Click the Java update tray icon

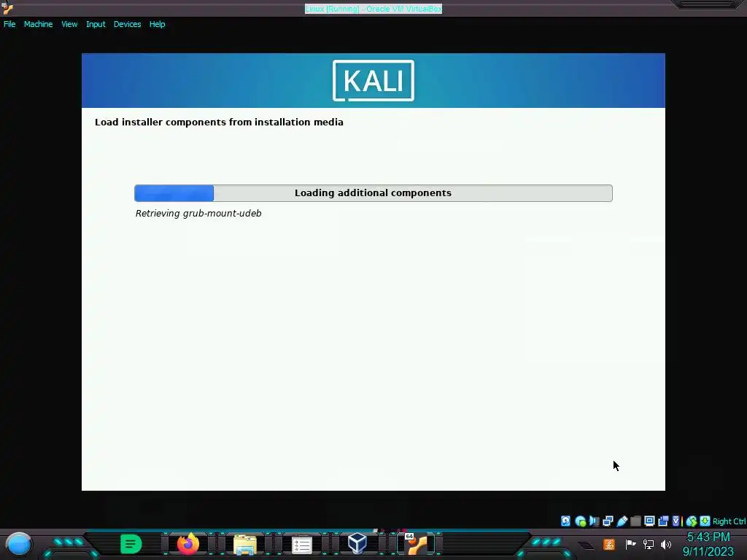pyautogui.click(x=609, y=544)
